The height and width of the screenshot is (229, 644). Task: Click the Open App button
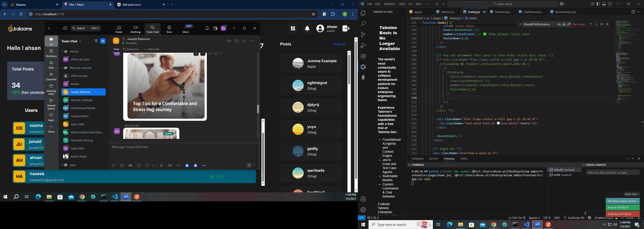click(x=632, y=194)
